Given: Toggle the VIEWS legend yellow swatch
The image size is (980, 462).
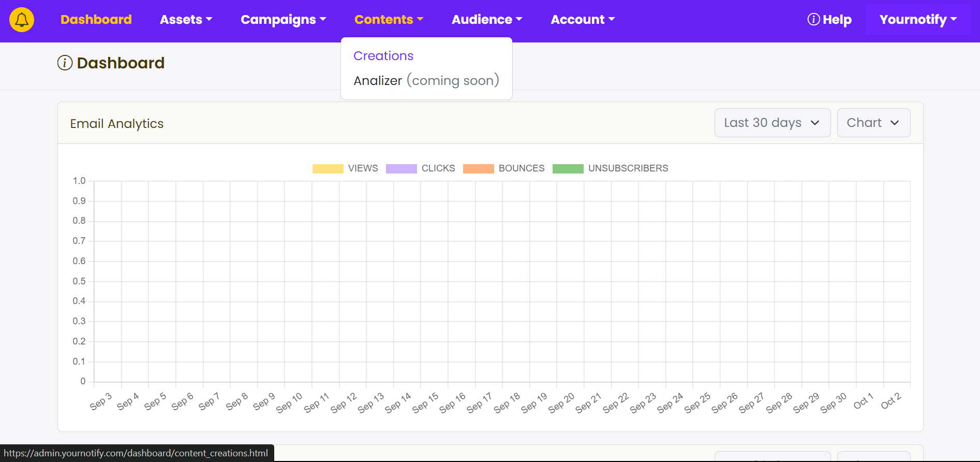Looking at the screenshot, I should pyautogui.click(x=328, y=169).
